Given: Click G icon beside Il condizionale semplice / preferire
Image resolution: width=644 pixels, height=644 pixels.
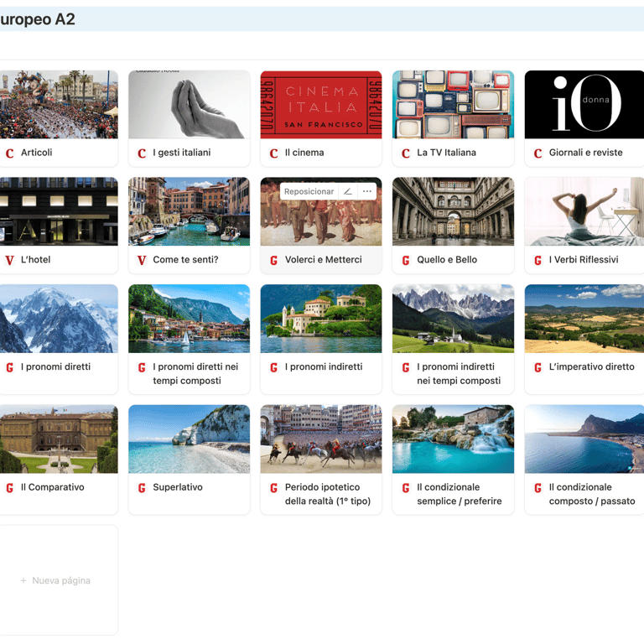Looking at the screenshot, I should tap(406, 487).
